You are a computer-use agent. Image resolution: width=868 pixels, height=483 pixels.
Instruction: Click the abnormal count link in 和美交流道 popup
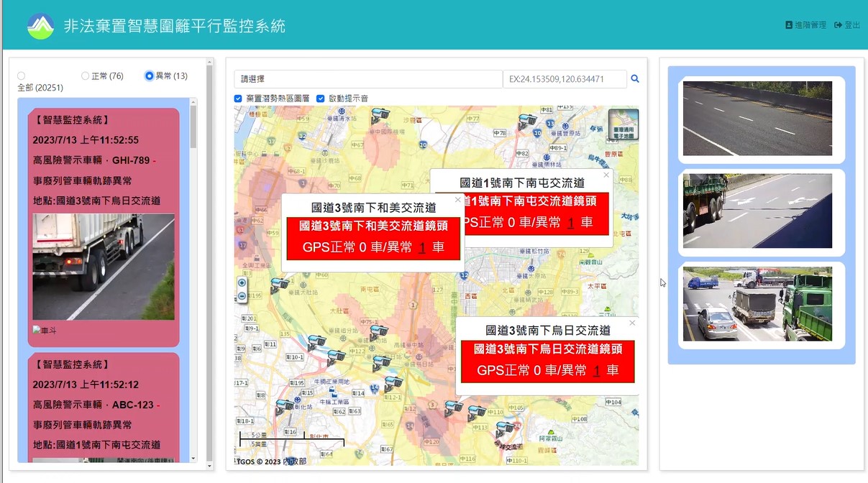click(422, 248)
